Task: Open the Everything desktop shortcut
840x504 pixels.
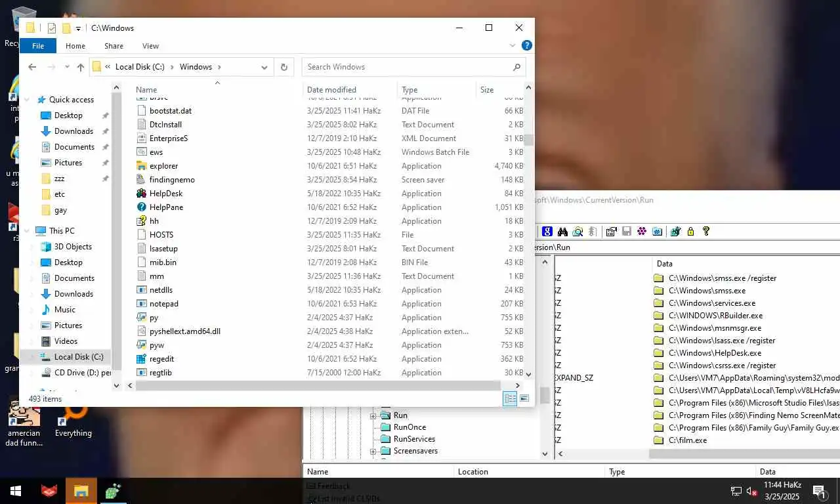Action: pos(73,419)
